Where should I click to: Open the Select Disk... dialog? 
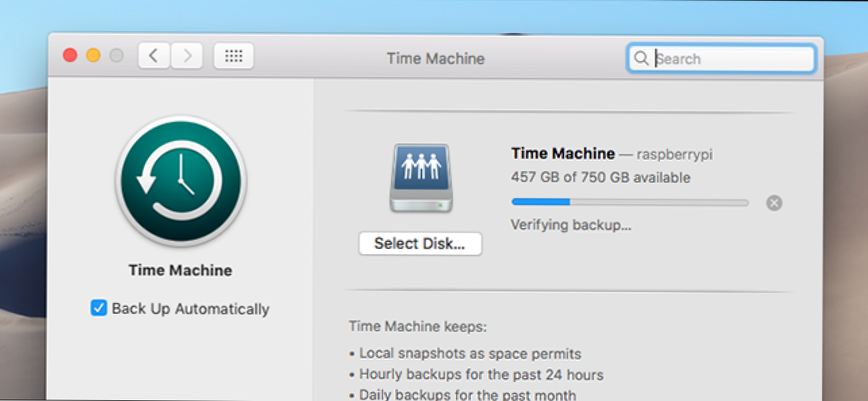point(420,243)
